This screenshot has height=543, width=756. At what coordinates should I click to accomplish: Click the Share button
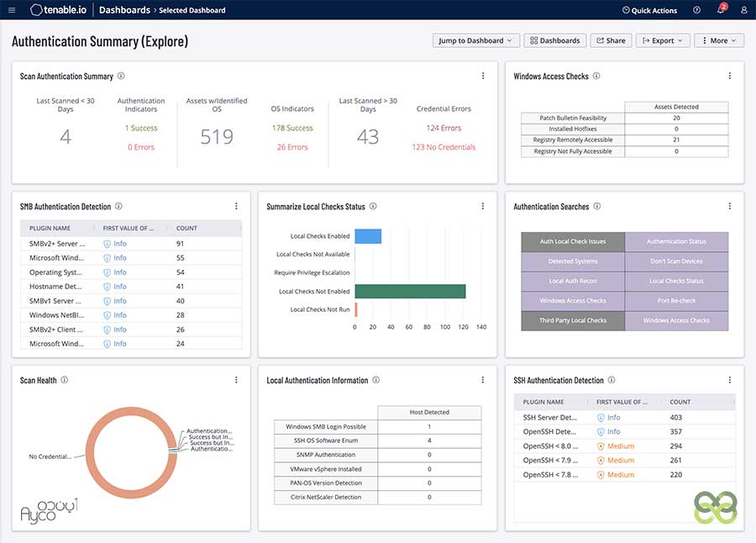[x=611, y=40]
